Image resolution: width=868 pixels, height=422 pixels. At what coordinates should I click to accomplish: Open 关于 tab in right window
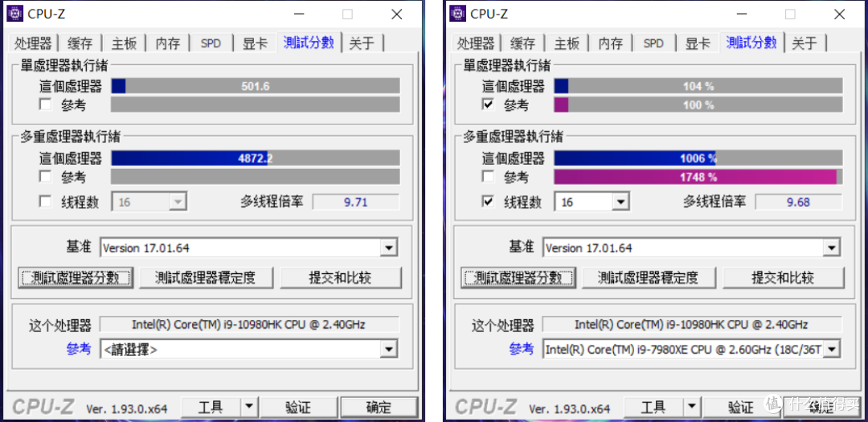click(x=805, y=43)
